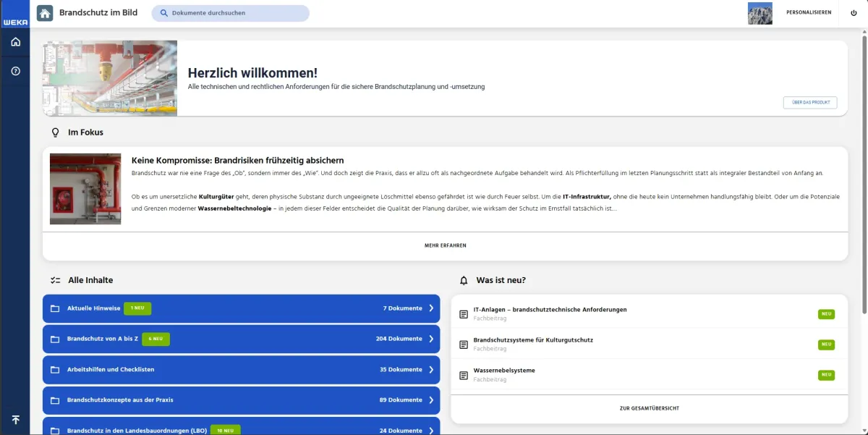The image size is (868, 435).
Task: Expand Brandschutzkonzepte aus der Praxis chevron
Action: pos(431,400)
